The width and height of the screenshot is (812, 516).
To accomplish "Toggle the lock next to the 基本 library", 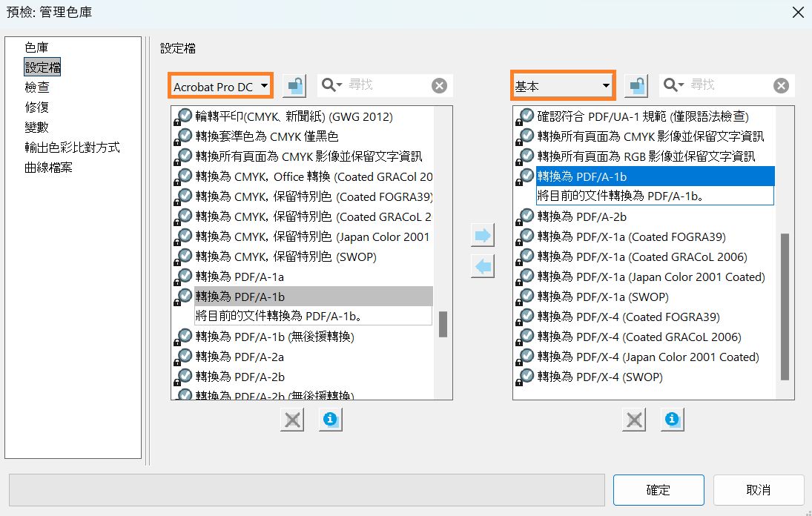I will pos(636,85).
